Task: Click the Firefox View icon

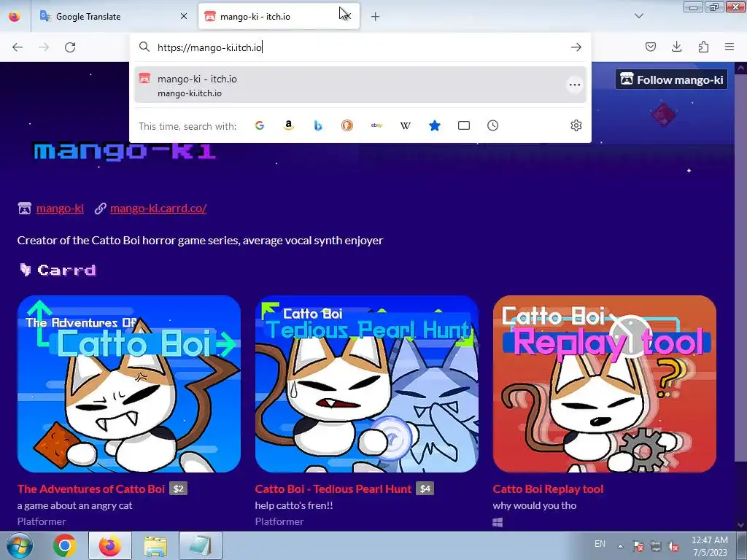Action: [15, 16]
